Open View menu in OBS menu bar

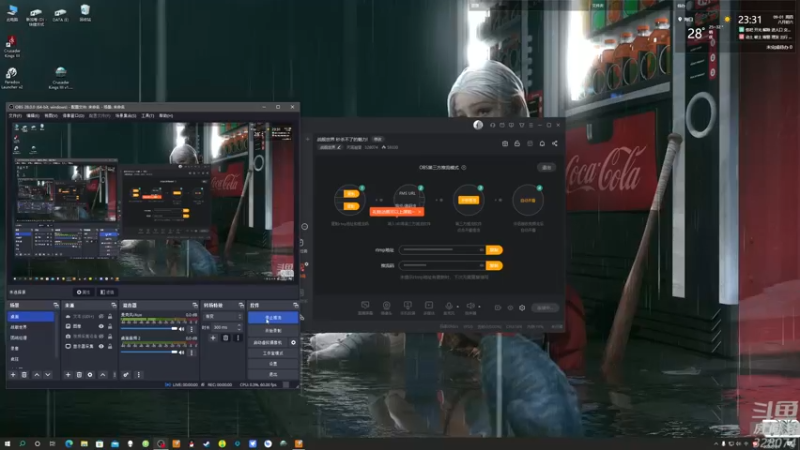(x=51, y=116)
